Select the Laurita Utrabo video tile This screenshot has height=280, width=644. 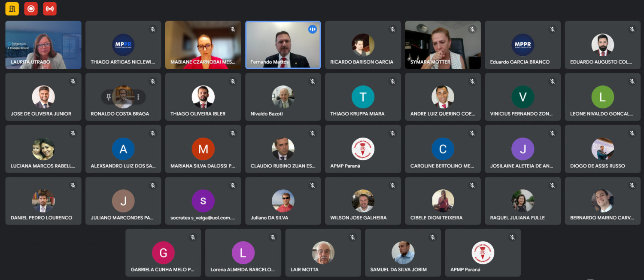pyautogui.click(x=43, y=45)
